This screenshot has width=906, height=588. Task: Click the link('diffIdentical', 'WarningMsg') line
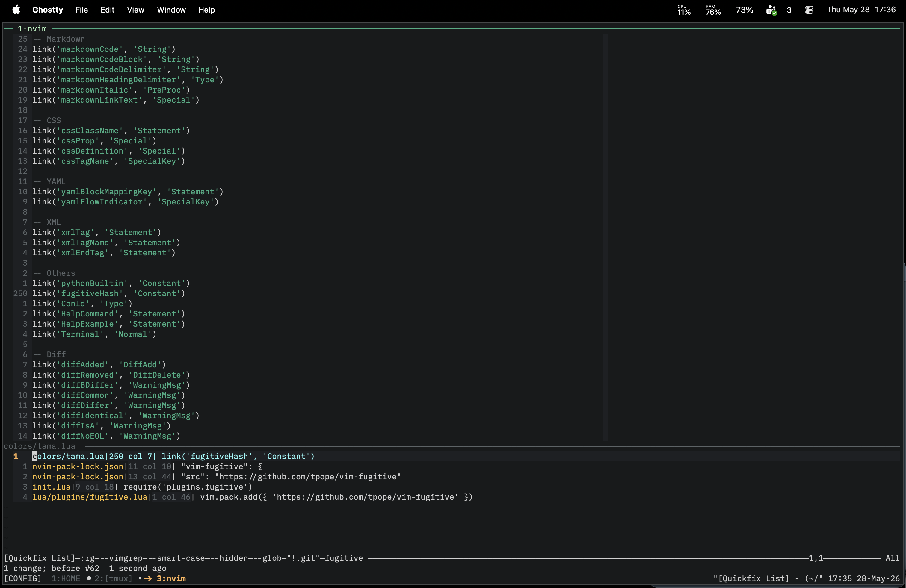116,416
